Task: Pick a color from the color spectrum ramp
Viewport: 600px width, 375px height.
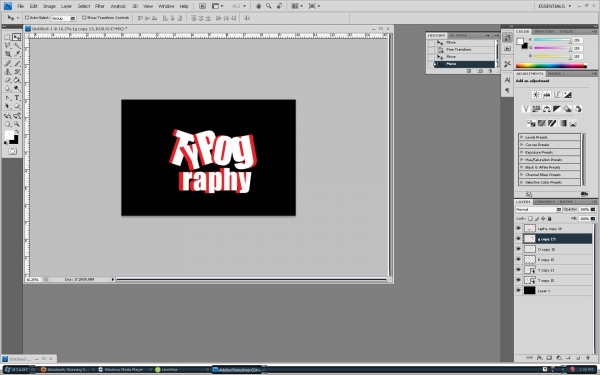Action: [x=551, y=66]
